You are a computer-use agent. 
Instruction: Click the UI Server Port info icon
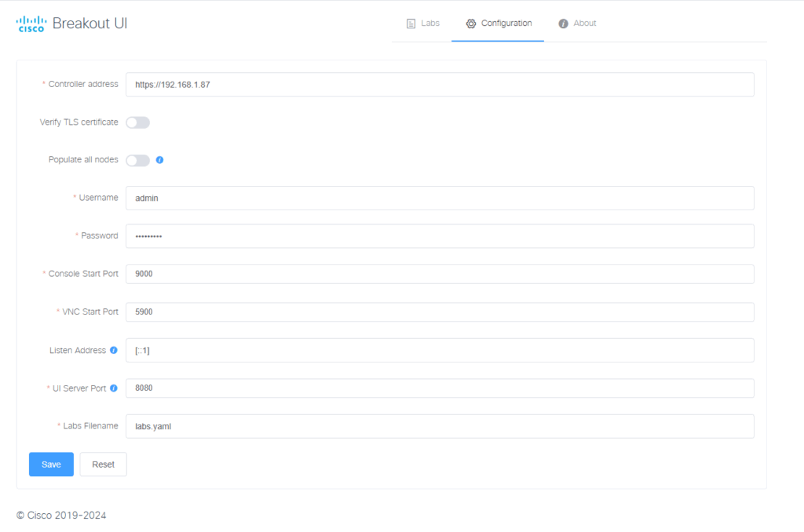114,388
